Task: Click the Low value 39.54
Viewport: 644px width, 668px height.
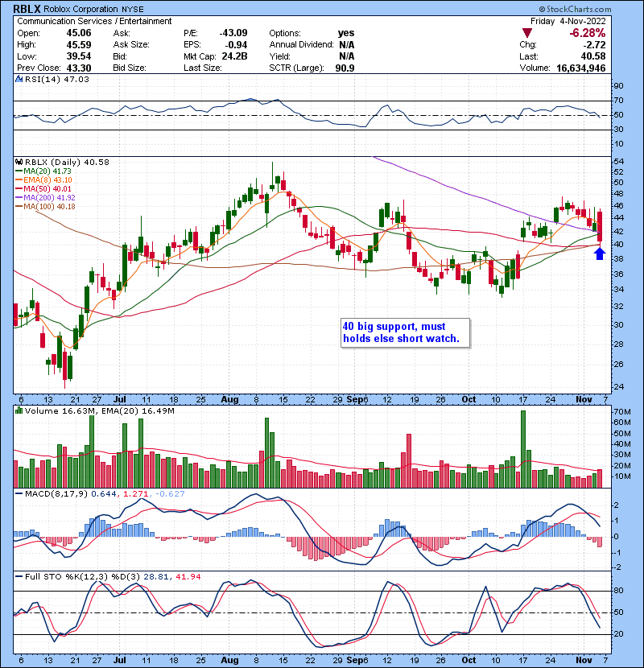Action: pyautogui.click(x=78, y=56)
